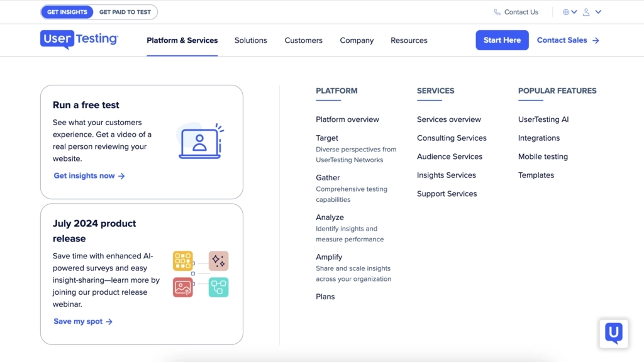This screenshot has width=644, height=362.
Task: Click 'Comprehensive testing capabilities' description
Action: (352, 194)
